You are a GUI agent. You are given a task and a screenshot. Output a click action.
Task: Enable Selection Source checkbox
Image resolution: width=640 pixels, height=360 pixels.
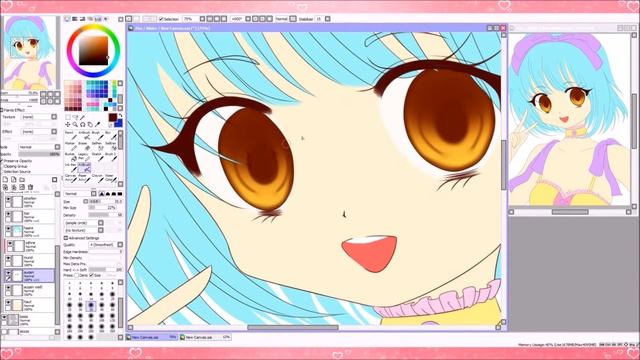[2, 171]
